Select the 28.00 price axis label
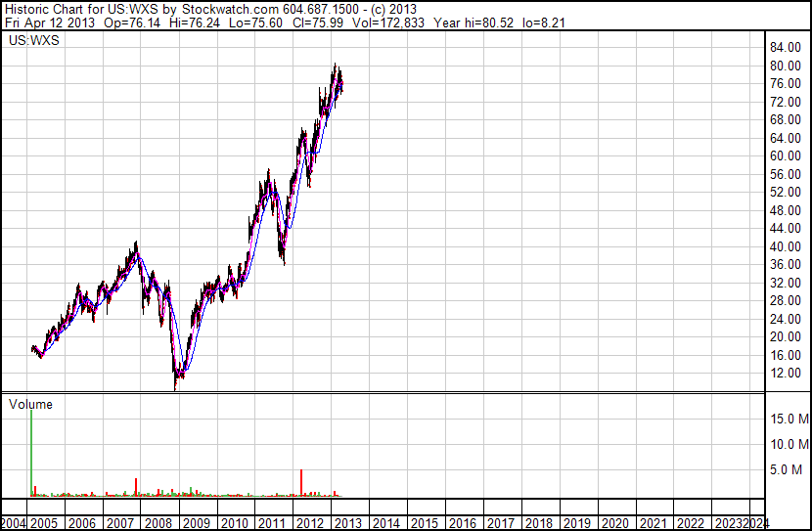Image resolution: width=812 pixels, height=531 pixels. [x=786, y=300]
